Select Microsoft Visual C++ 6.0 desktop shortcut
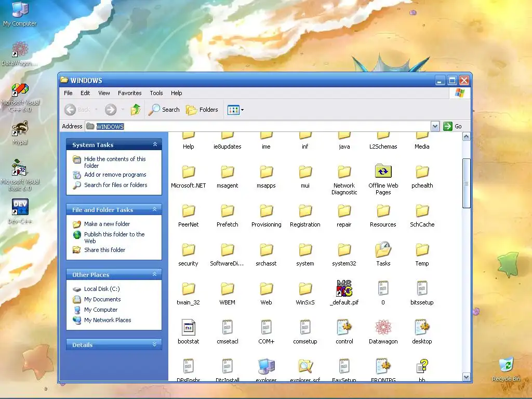The height and width of the screenshot is (399, 532). point(20,97)
